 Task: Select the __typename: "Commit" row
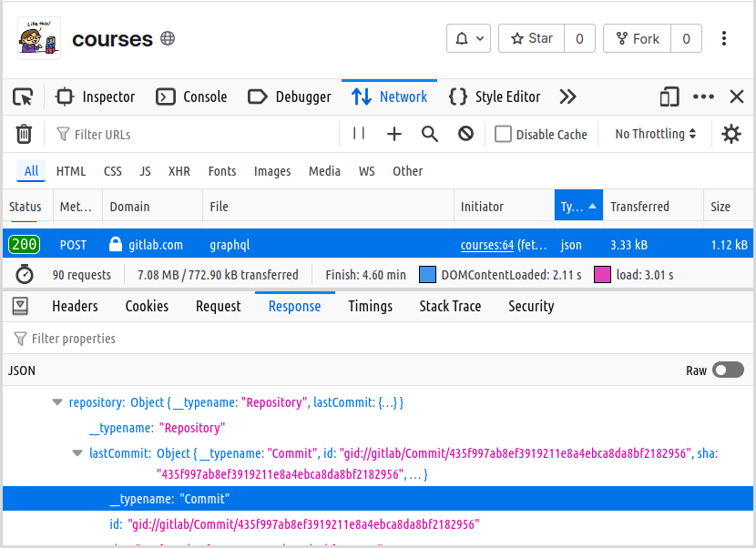coord(378,498)
